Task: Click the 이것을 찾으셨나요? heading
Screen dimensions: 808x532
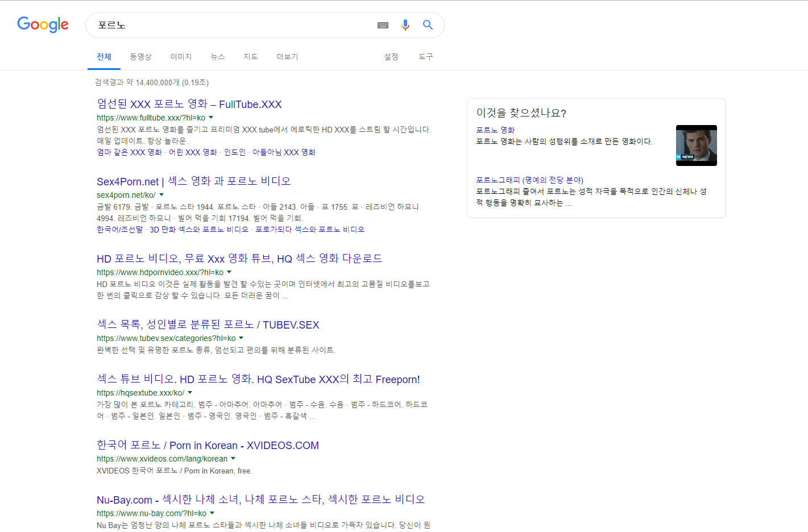Action: coord(521,113)
